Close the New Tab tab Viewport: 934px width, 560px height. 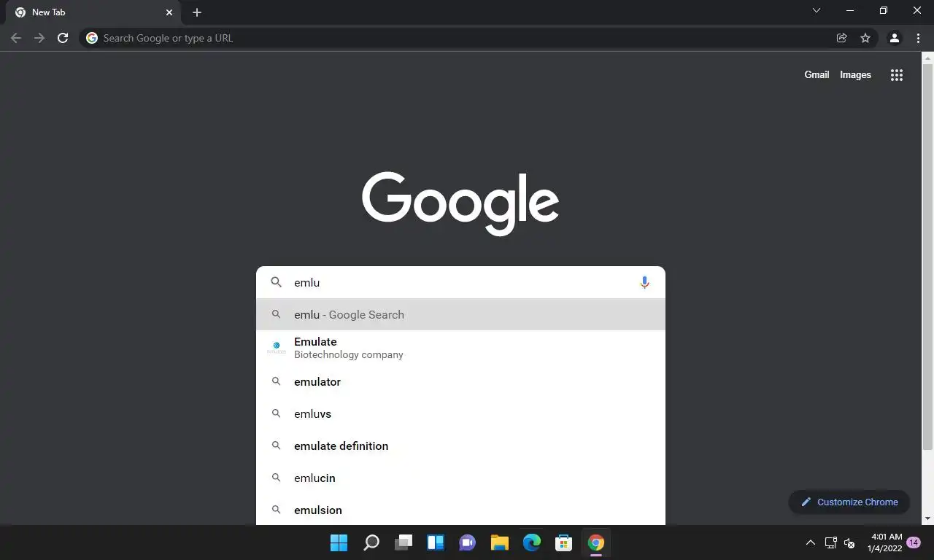pyautogui.click(x=169, y=12)
